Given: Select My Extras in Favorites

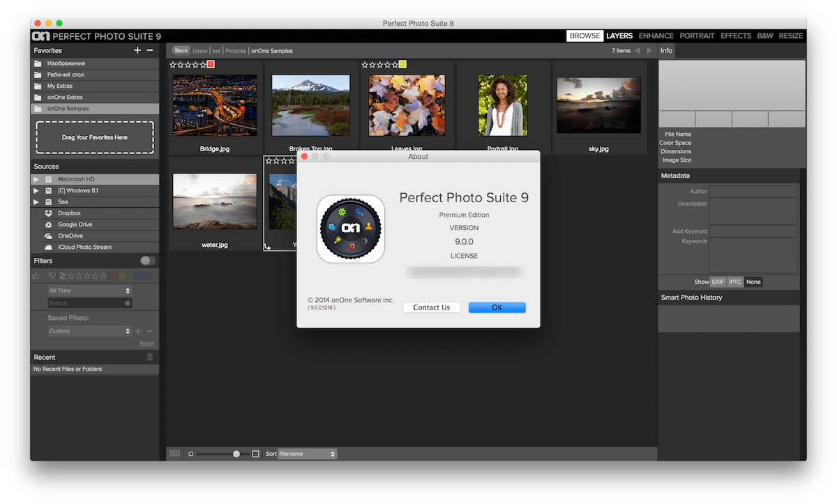Looking at the screenshot, I should 95,86.
